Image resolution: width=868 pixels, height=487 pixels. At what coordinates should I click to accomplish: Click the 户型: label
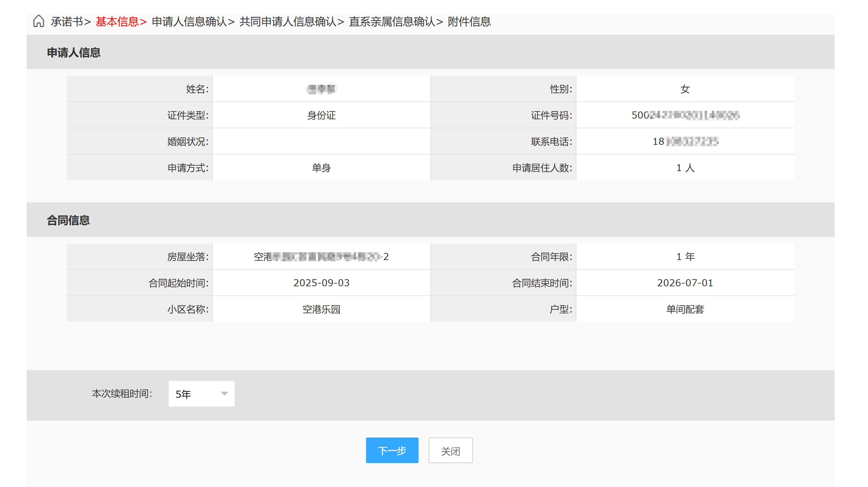click(x=561, y=310)
